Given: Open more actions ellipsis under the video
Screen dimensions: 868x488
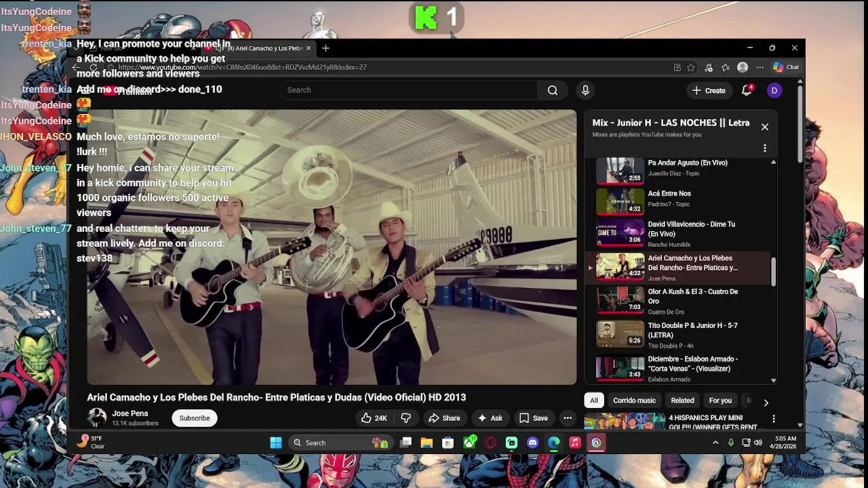Looking at the screenshot, I should pos(568,418).
